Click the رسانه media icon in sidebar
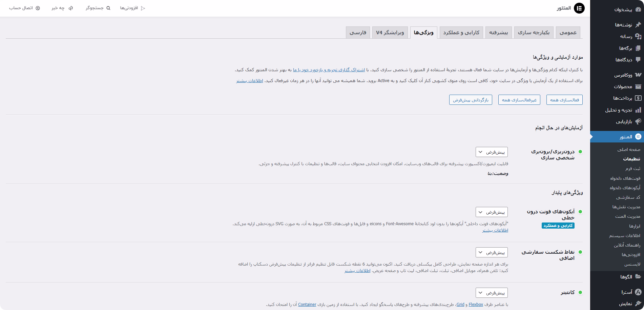This screenshot has width=644, height=310. click(638, 36)
